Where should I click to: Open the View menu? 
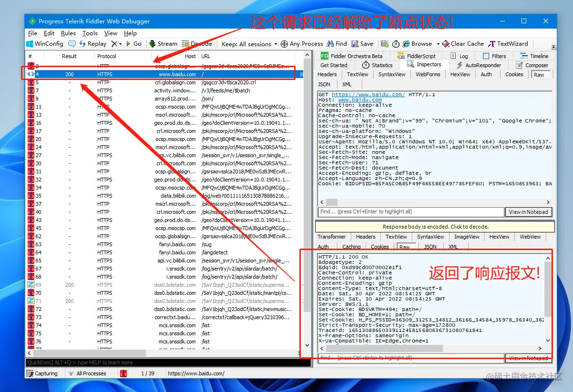click(x=111, y=33)
